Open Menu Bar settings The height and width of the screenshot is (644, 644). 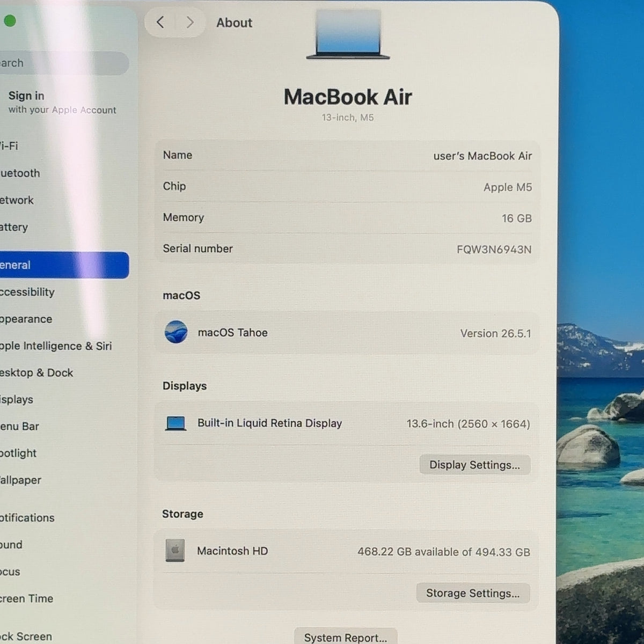tap(20, 427)
